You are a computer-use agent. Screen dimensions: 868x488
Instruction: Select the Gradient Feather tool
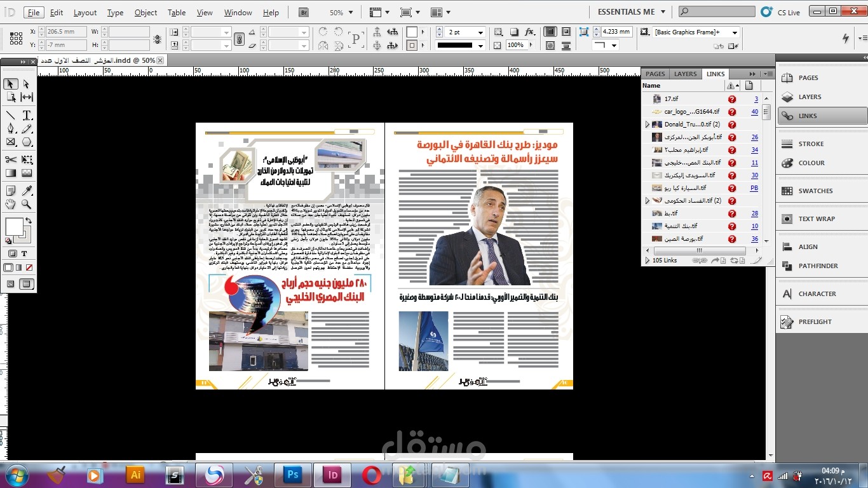(27, 173)
